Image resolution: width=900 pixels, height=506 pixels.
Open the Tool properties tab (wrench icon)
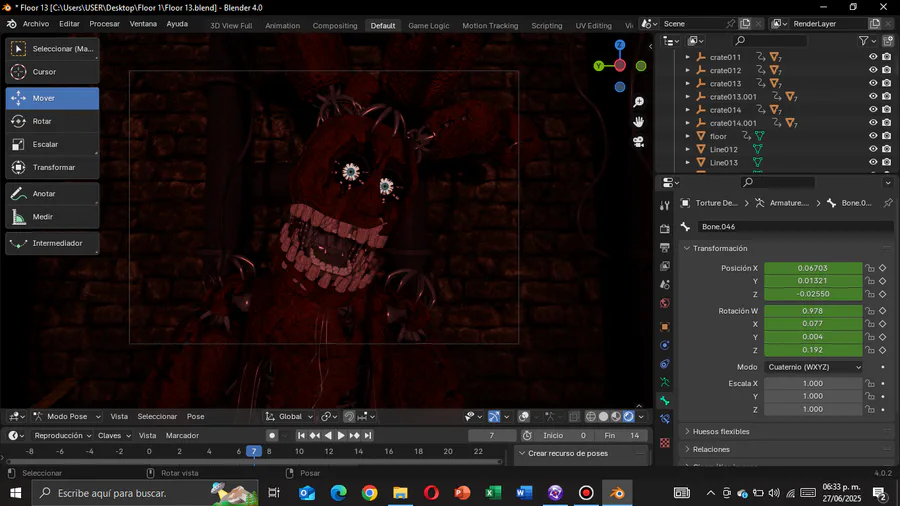pyautogui.click(x=665, y=205)
